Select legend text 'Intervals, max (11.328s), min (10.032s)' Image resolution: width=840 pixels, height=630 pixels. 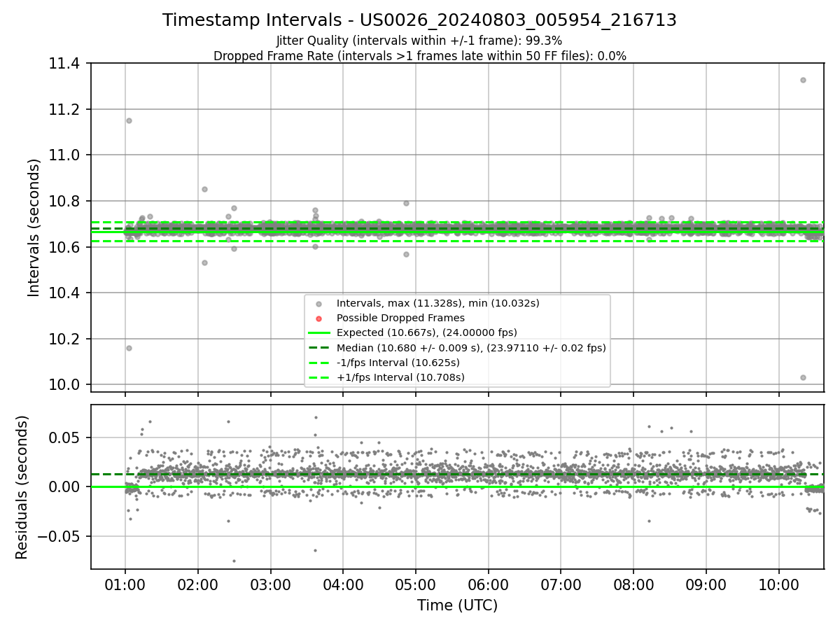pyautogui.click(x=438, y=304)
